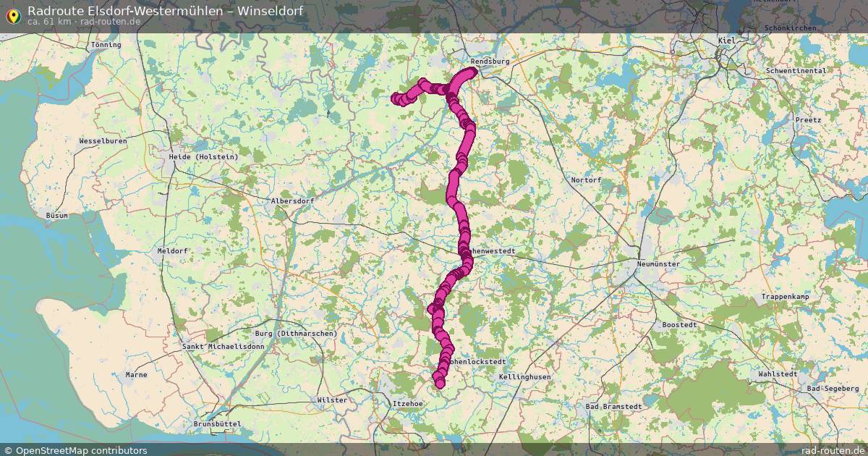Viewport: 868px width, 456px height.
Task: Click the Nortorf town label
Action: 586,180
